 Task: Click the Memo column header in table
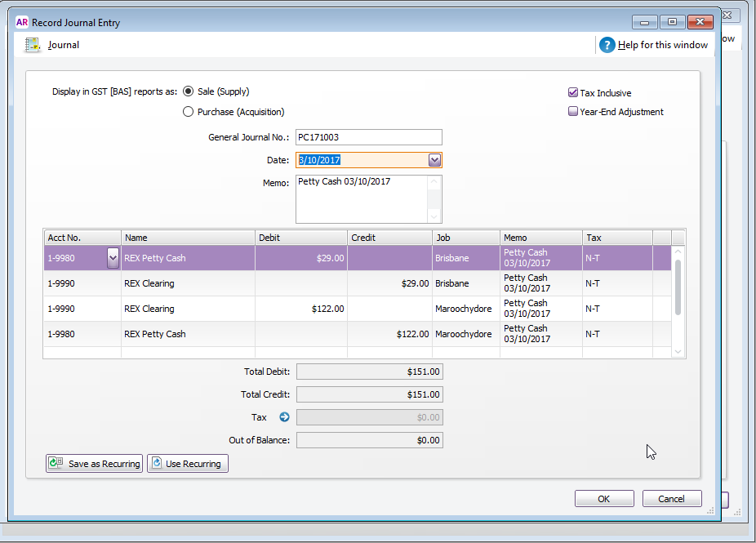pyautogui.click(x=541, y=238)
